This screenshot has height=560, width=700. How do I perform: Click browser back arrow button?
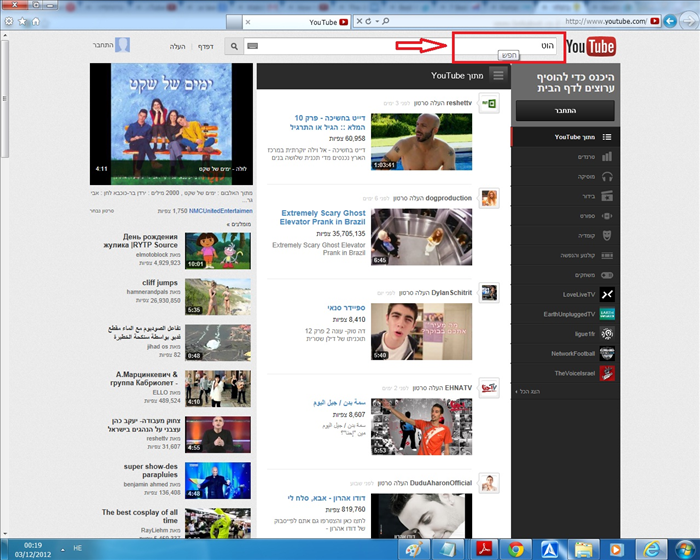click(x=670, y=21)
